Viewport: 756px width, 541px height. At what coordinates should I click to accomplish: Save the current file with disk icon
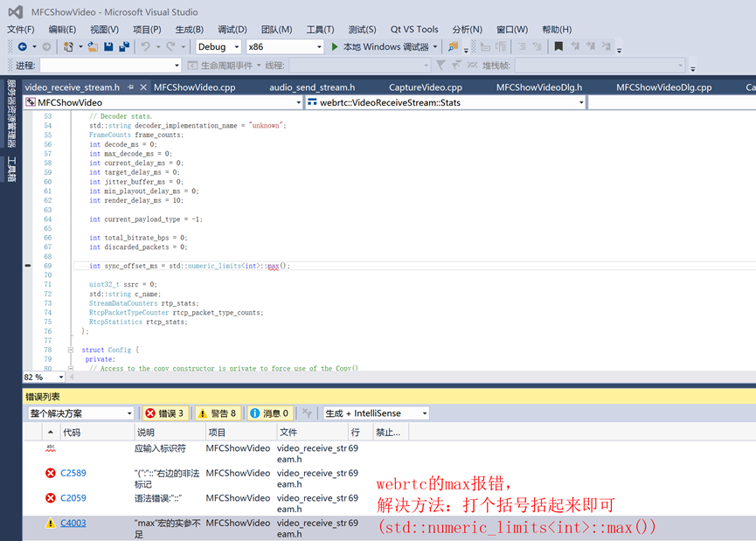(108, 47)
